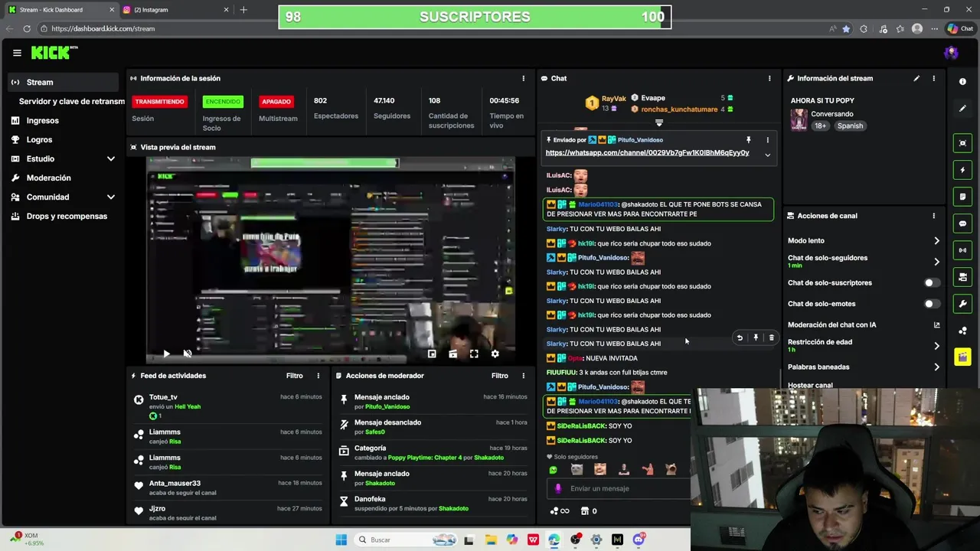Open Windows Start menu
Viewport: 980px width, 551px height.
click(x=341, y=540)
